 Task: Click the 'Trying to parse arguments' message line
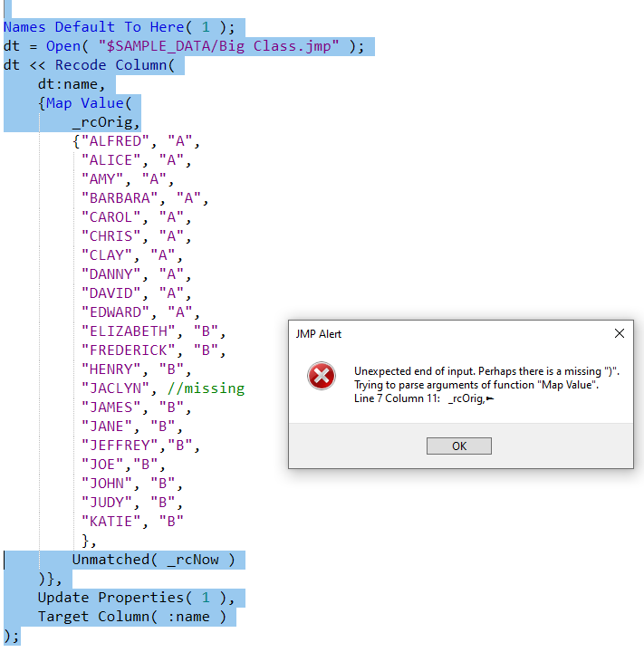click(476, 385)
